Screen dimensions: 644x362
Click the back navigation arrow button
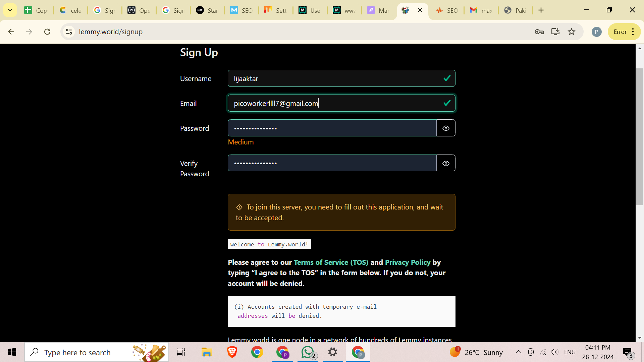[x=11, y=32]
